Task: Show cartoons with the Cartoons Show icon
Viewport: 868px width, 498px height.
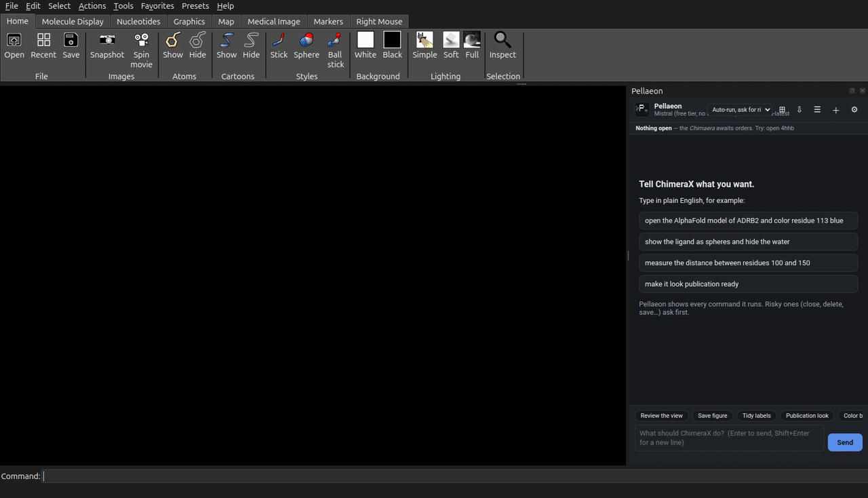Action: 226,40
